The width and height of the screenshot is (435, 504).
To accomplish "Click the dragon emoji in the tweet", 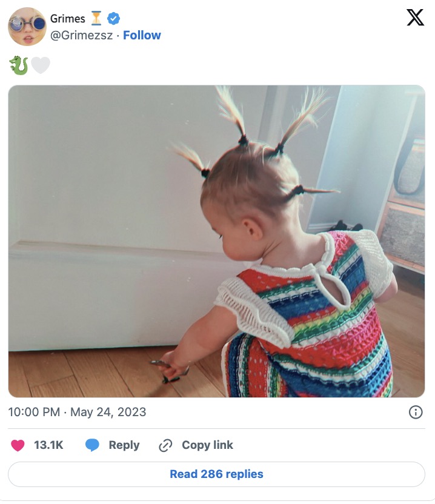I will pyautogui.click(x=19, y=65).
